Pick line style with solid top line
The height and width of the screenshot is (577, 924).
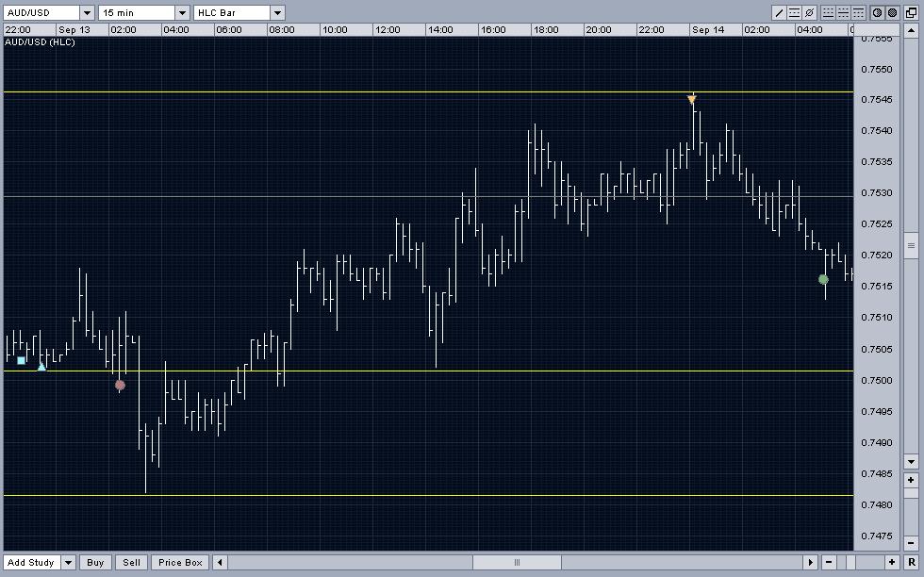coord(859,12)
